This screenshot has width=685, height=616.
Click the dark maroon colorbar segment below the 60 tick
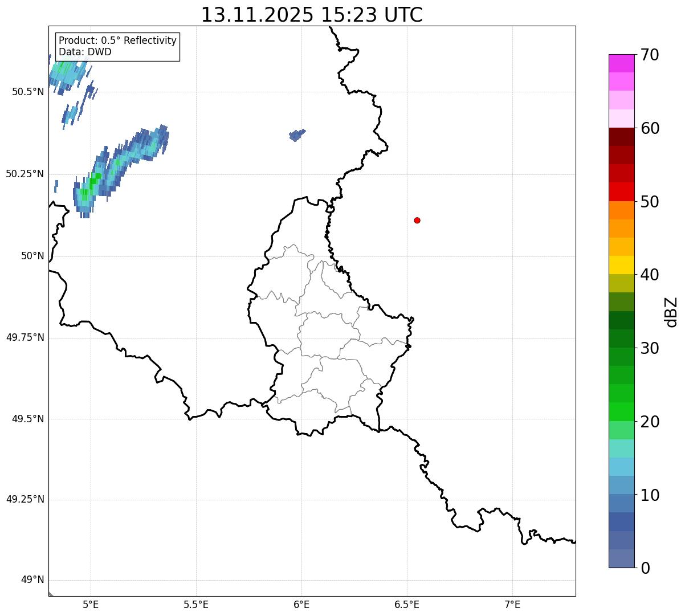(x=621, y=137)
